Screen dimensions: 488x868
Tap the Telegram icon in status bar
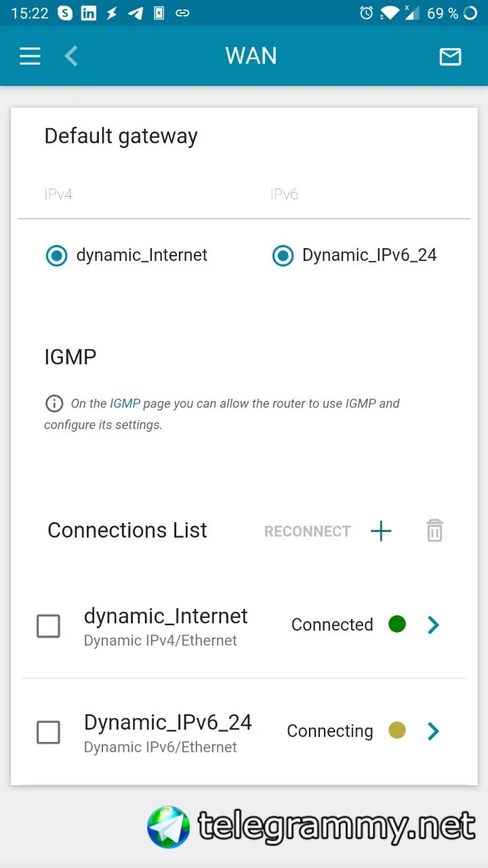coord(136,13)
